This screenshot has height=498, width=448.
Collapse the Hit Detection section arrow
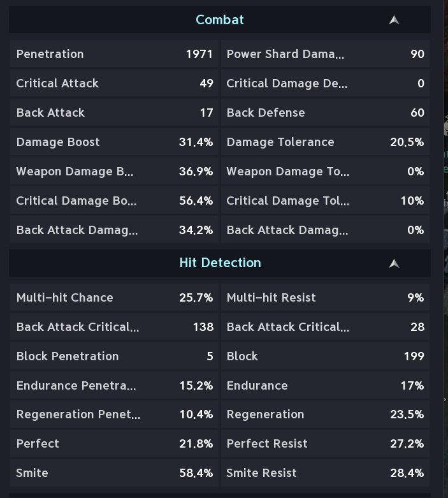(x=394, y=263)
